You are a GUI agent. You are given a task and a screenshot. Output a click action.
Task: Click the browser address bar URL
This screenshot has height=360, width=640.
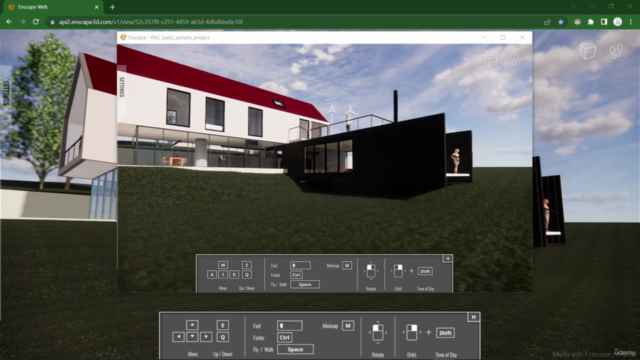151,22
